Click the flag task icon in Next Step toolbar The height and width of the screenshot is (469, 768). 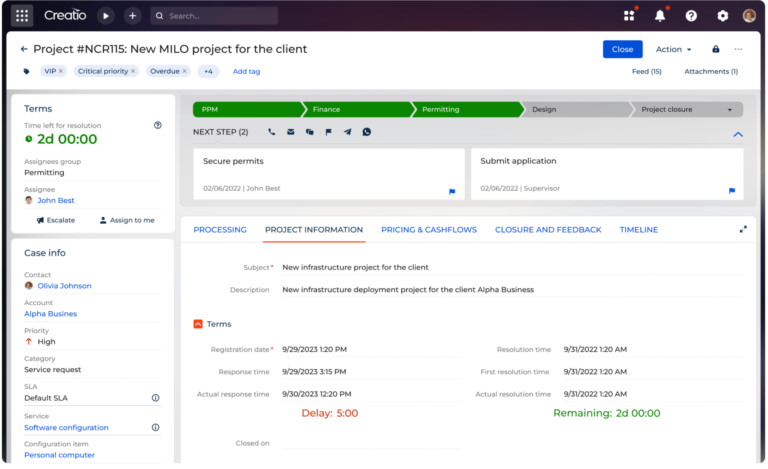(x=329, y=132)
